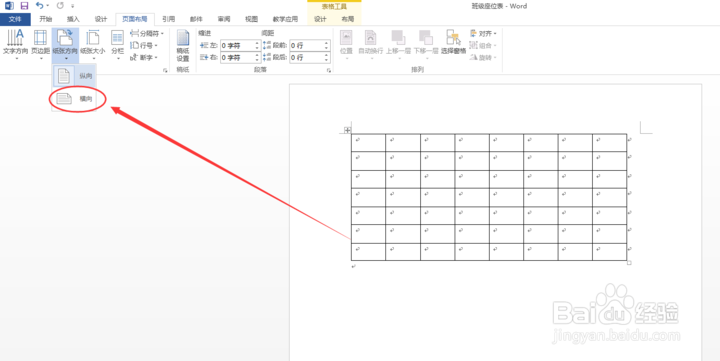This screenshot has width=720, height=361.
Task: Click the table resize handle at bottom-right
Action: point(629,263)
